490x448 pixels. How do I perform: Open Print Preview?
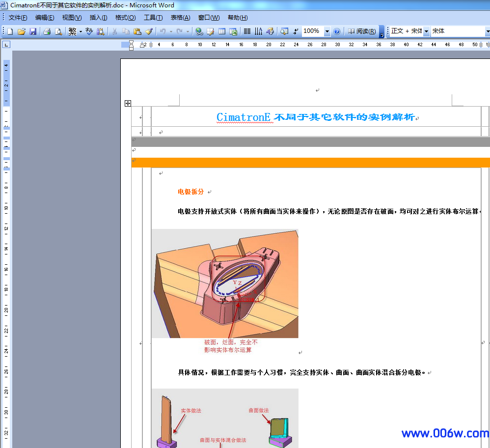pyautogui.click(x=58, y=31)
